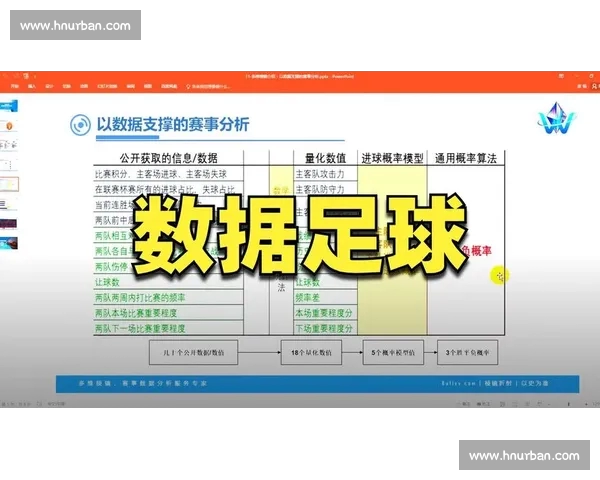Click the cell 下场重要程度分
This screenshot has height=480, width=600.
point(325,328)
